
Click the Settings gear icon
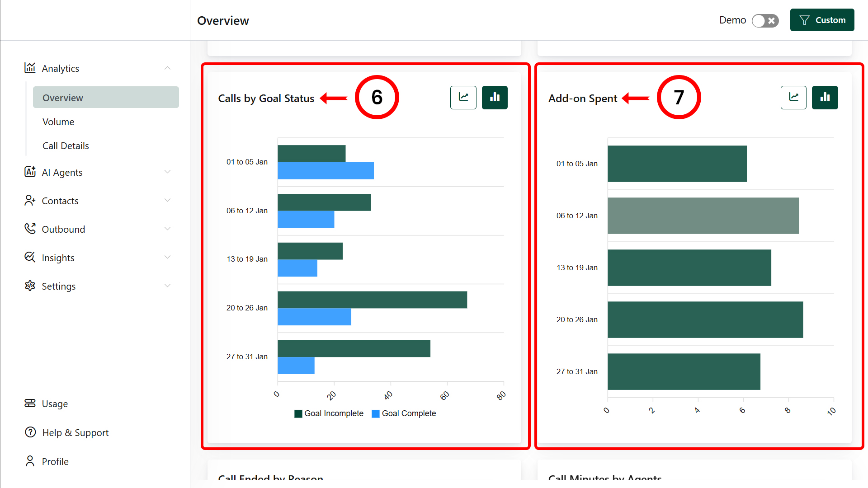pos(30,286)
